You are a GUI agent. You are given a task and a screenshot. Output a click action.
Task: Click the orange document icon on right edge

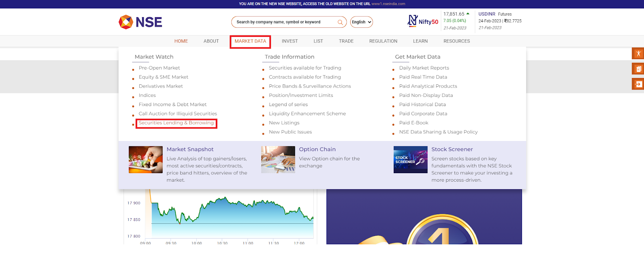(x=638, y=69)
